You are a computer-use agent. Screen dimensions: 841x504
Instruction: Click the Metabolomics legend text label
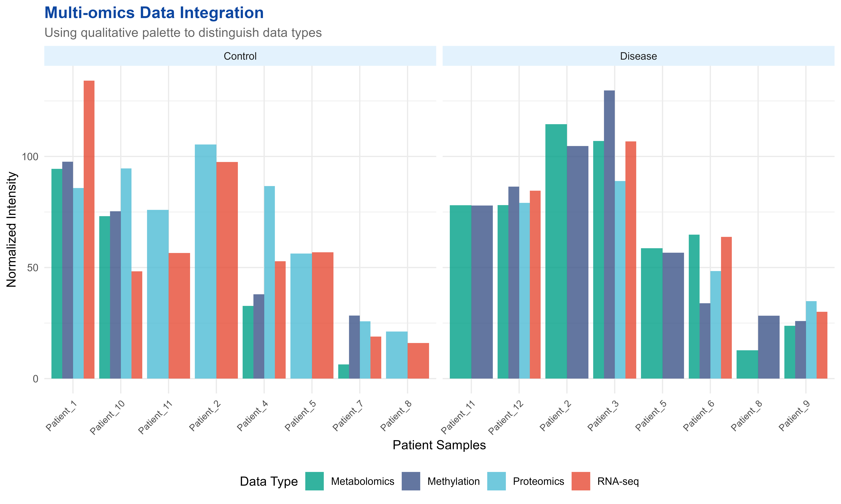[x=362, y=481]
